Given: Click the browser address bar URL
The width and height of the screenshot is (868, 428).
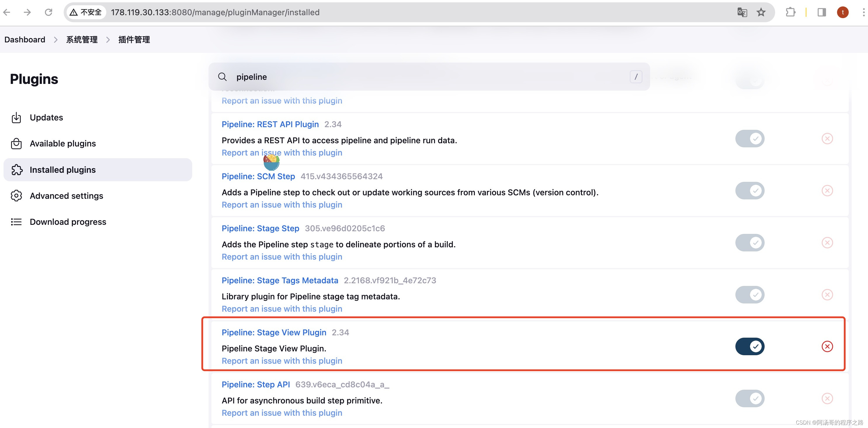Looking at the screenshot, I should (x=215, y=12).
